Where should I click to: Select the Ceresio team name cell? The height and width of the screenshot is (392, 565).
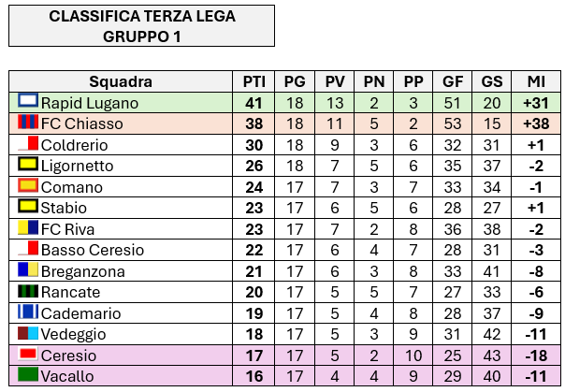tap(121, 356)
